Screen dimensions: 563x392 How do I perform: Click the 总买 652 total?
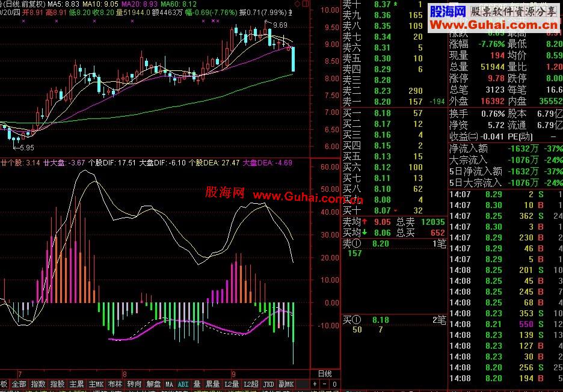click(420, 233)
